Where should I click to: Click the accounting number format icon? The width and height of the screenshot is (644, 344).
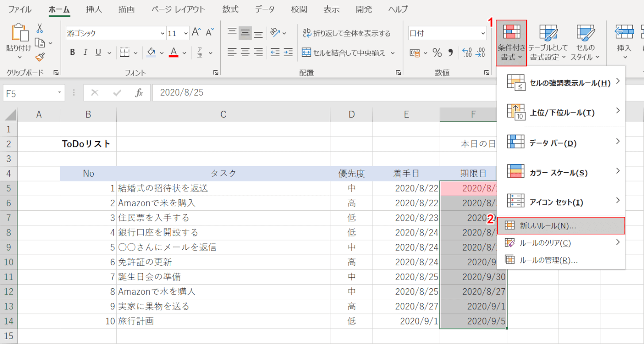[x=415, y=53]
